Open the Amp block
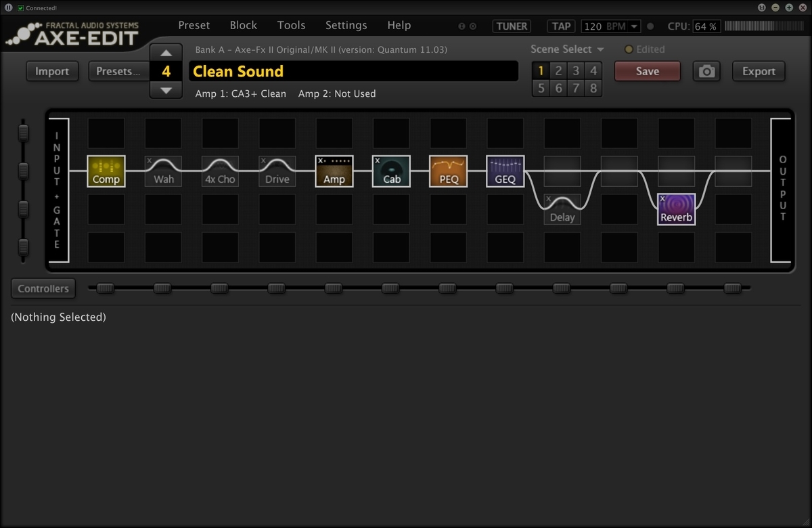Image resolution: width=812 pixels, height=528 pixels. tap(334, 171)
